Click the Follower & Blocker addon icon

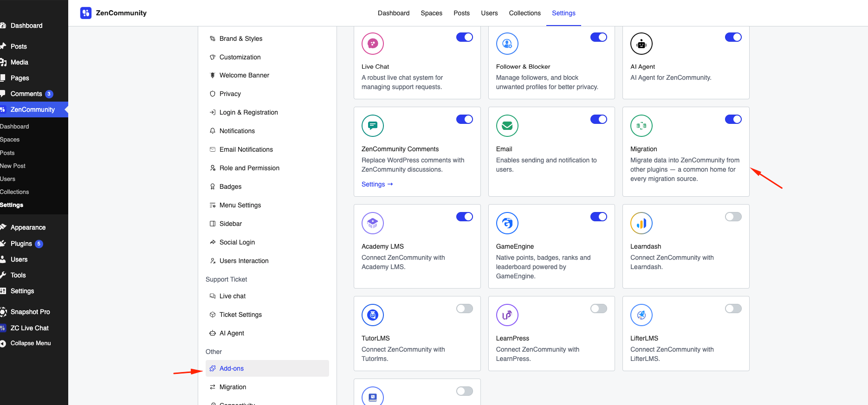(507, 44)
